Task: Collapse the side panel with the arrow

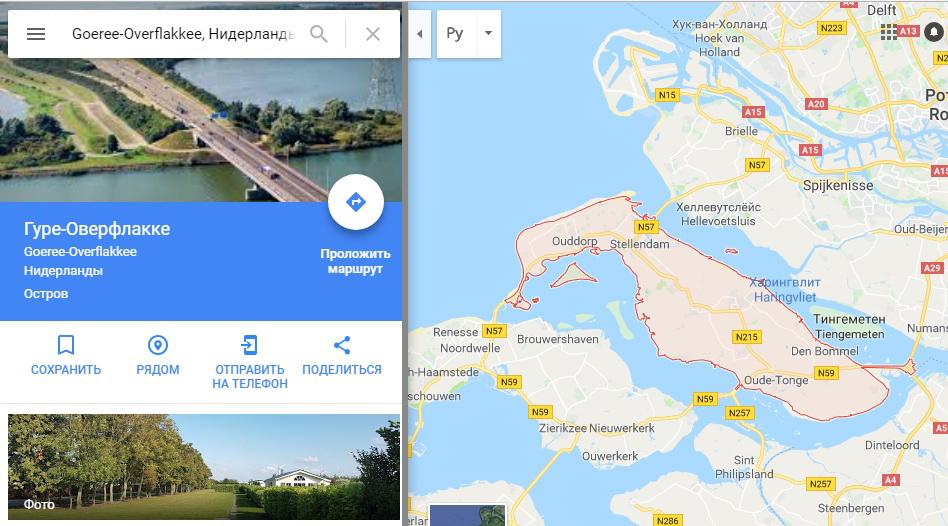Action: coord(420,34)
